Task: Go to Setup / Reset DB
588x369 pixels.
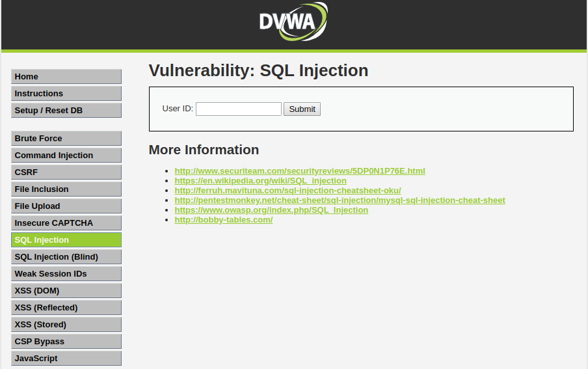Action: point(66,111)
